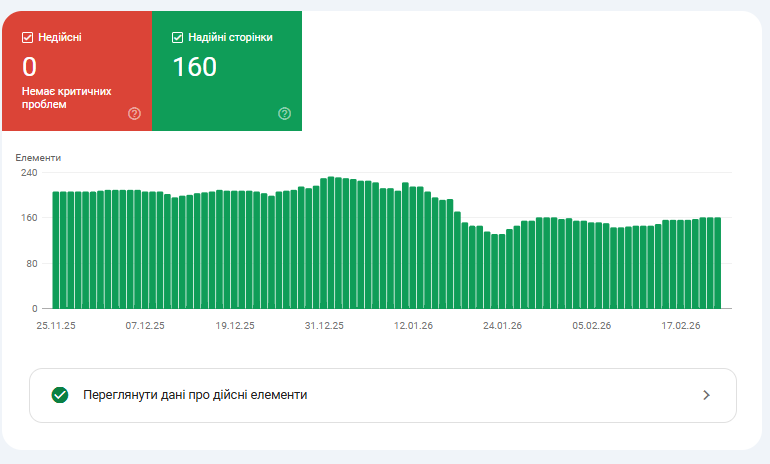Toggle the Надійні сторінки checkbox
Screen dimensions: 770x464
click(x=178, y=38)
